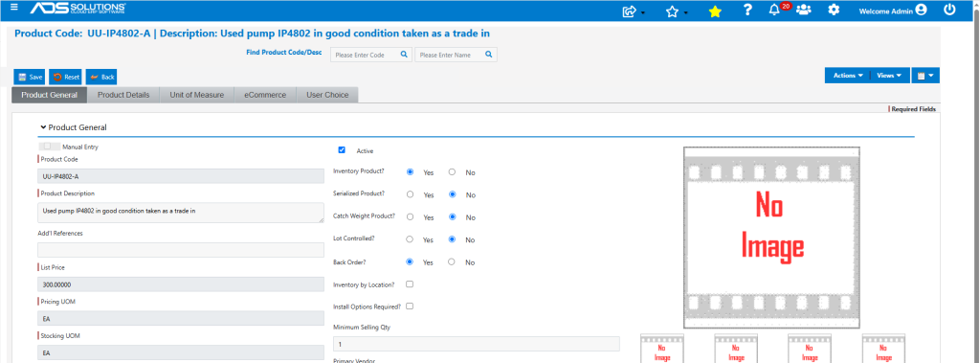Click the List Price field
The image size is (980, 363).
[x=181, y=284]
